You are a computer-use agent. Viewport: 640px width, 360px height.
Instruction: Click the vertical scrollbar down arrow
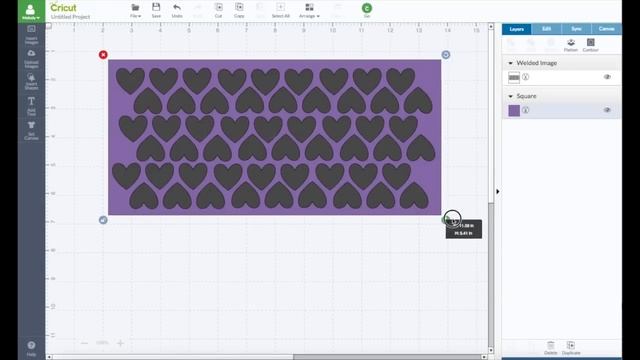coord(491,350)
